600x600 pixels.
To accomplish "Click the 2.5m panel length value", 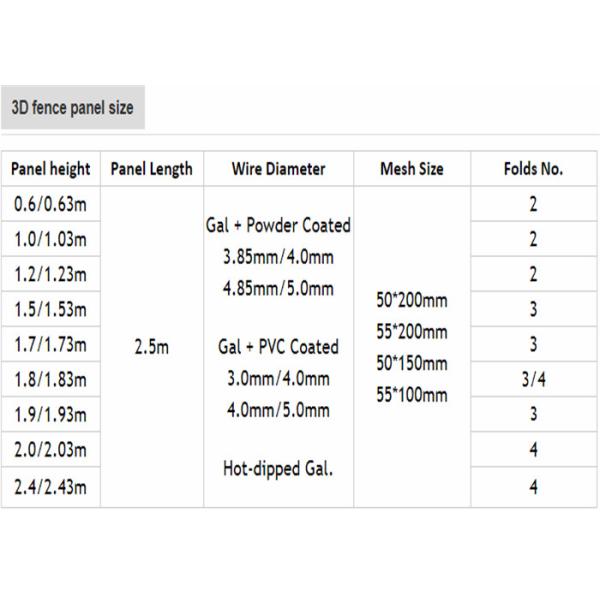I will 151,347.
